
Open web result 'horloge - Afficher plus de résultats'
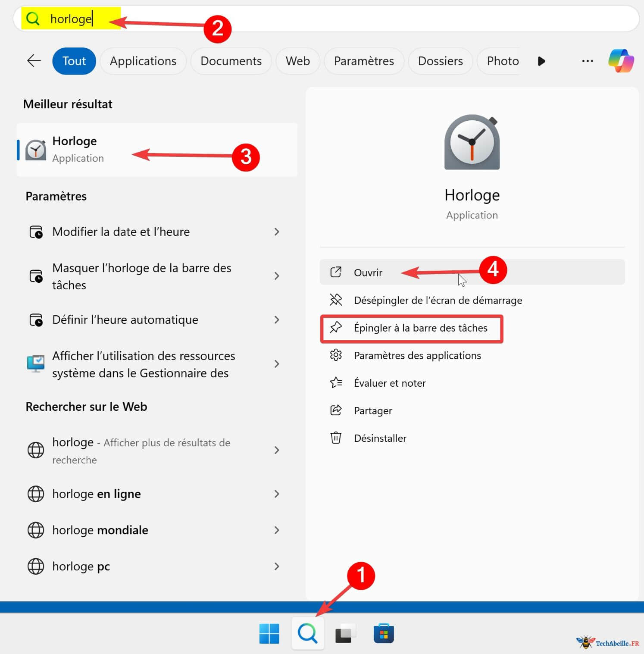point(157,451)
